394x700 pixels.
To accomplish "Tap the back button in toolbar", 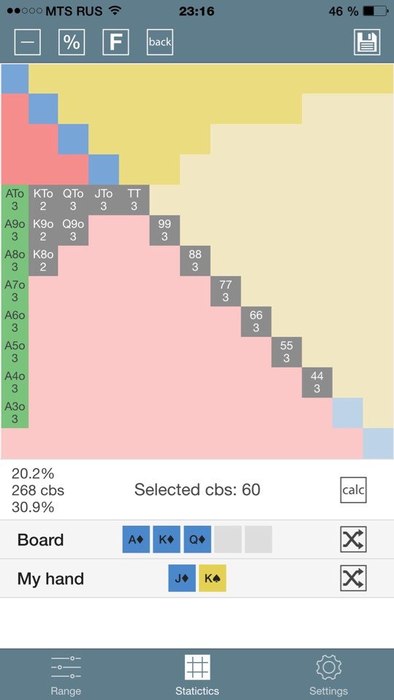I will pos(160,42).
